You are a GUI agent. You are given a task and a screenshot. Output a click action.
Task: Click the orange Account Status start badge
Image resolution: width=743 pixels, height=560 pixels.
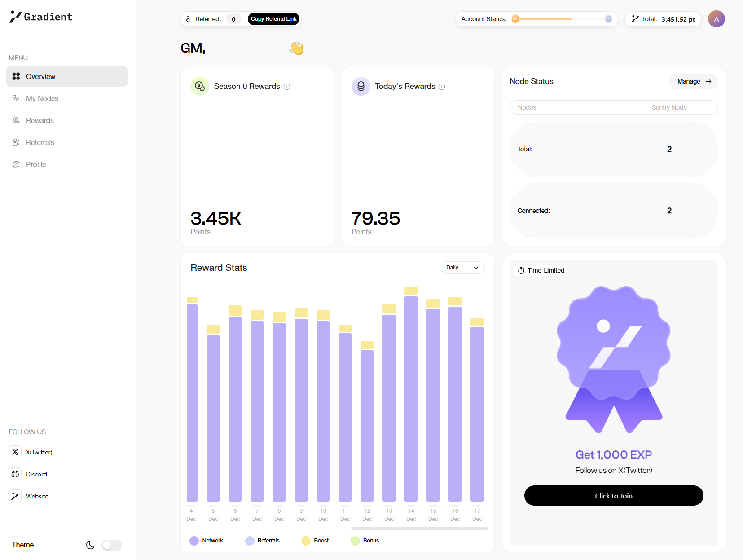515,19
